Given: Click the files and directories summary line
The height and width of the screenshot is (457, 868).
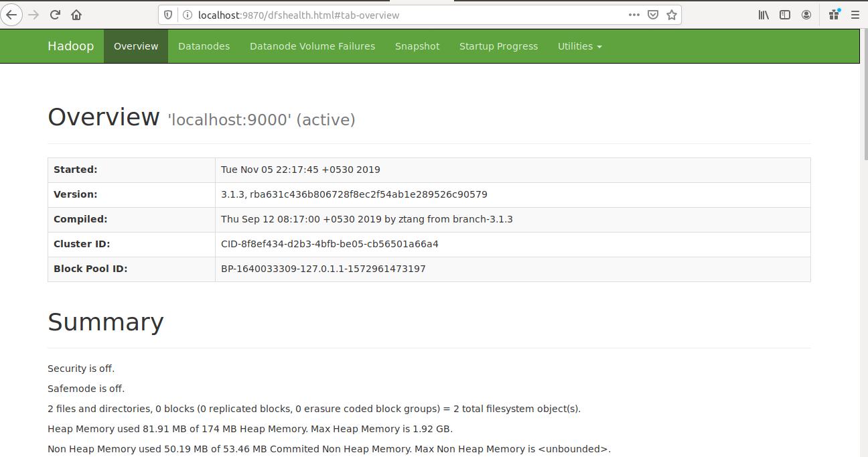Looking at the screenshot, I should [x=314, y=409].
